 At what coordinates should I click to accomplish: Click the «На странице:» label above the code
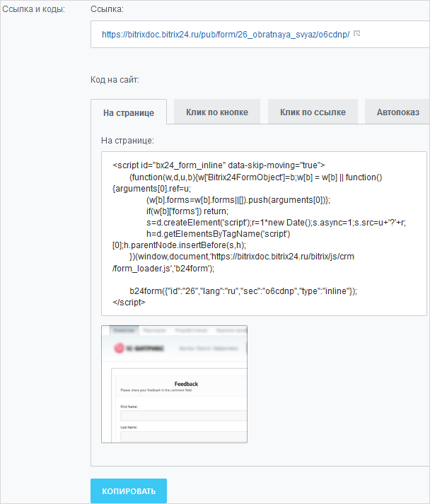pyautogui.click(x=128, y=141)
